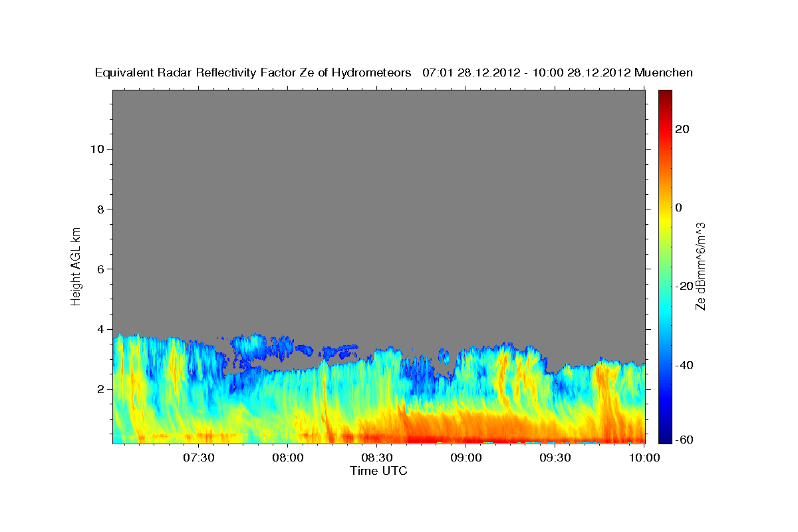Click the dark red top of the colorbar
This screenshot has height=532, width=798.
(x=664, y=94)
